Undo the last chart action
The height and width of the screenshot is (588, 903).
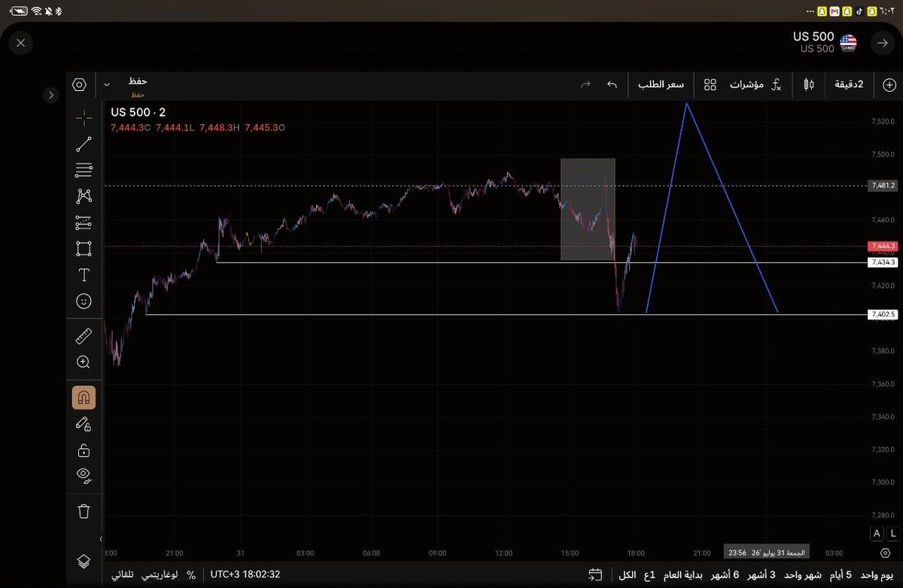coord(612,85)
